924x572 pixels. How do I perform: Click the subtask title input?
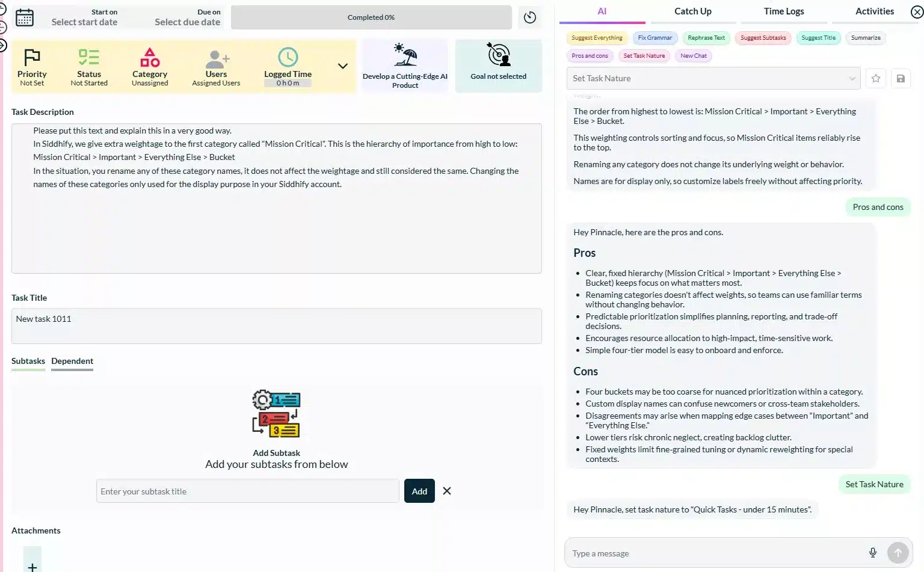click(x=247, y=491)
